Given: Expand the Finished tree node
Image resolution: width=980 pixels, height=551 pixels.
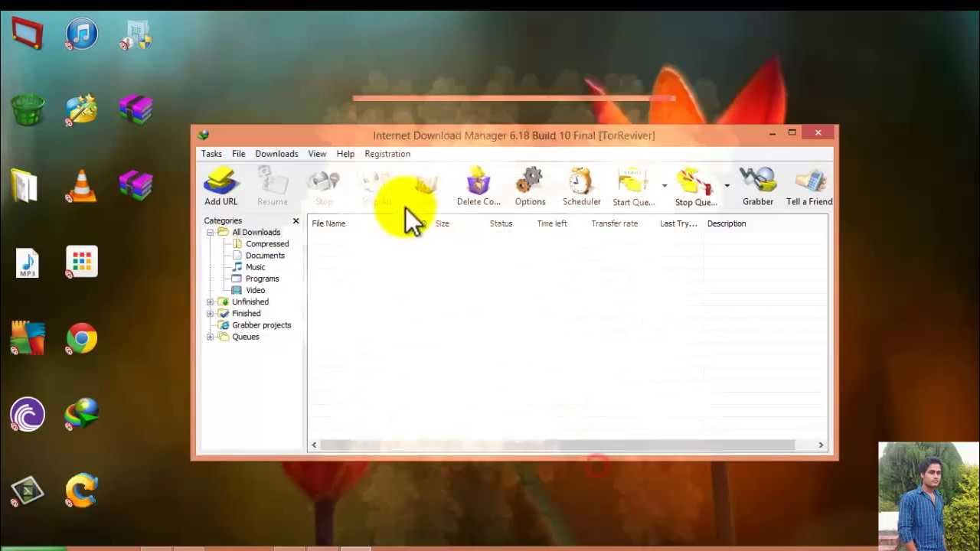Looking at the screenshot, I should (x=210, y=313).
